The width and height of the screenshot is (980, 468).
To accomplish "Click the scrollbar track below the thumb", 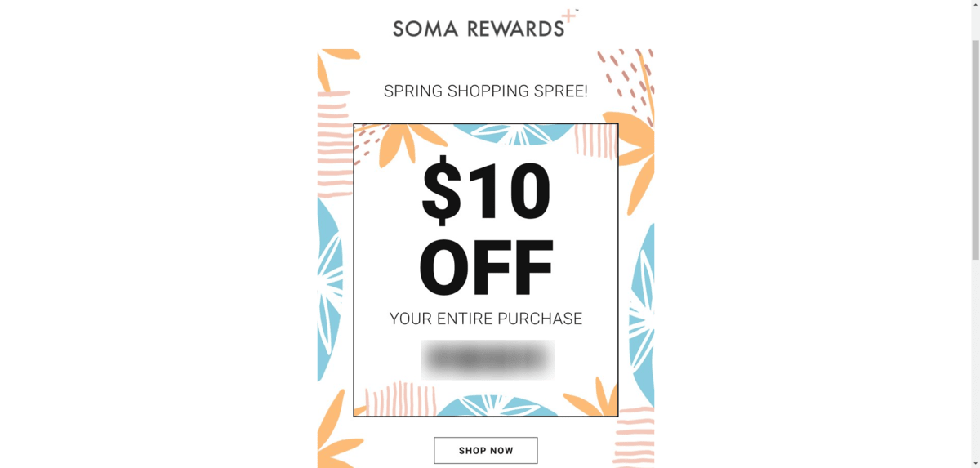I will pos(975,359).
